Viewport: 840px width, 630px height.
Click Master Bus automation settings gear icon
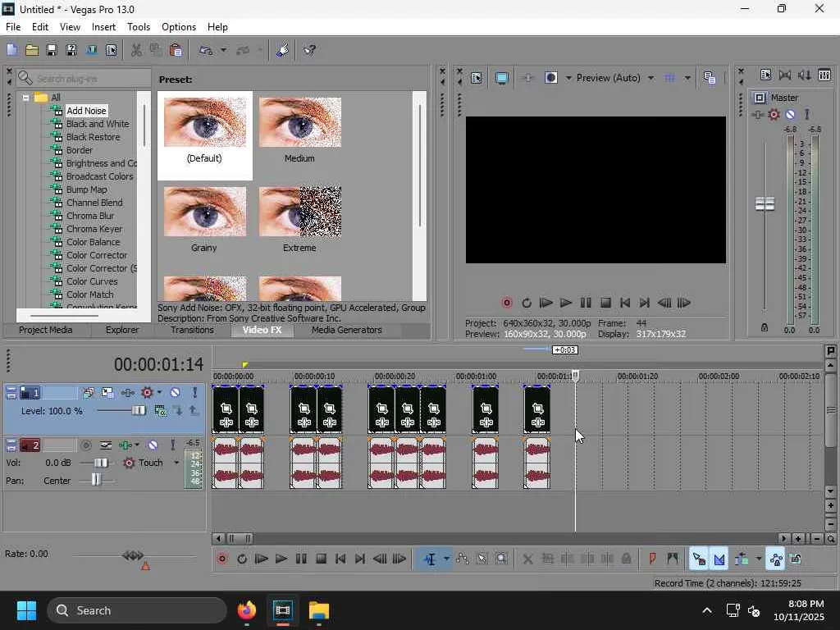pos(774,115)
